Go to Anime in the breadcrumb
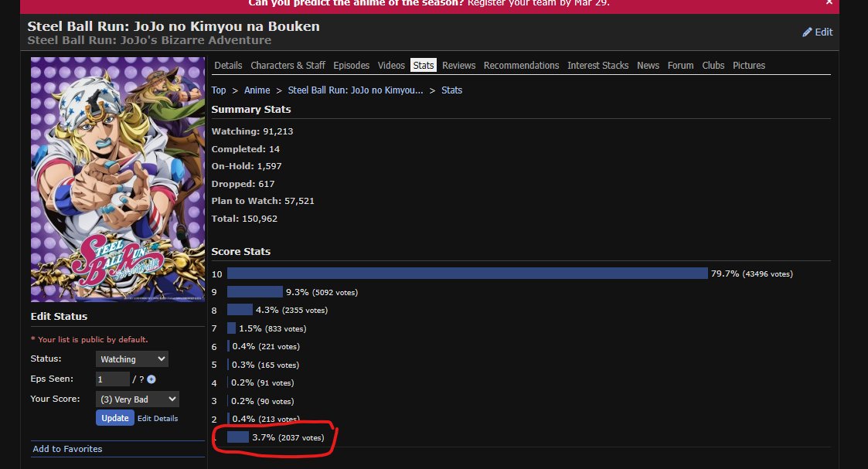The width and height of the screenshot is (868, 469). tap(257, 90)
